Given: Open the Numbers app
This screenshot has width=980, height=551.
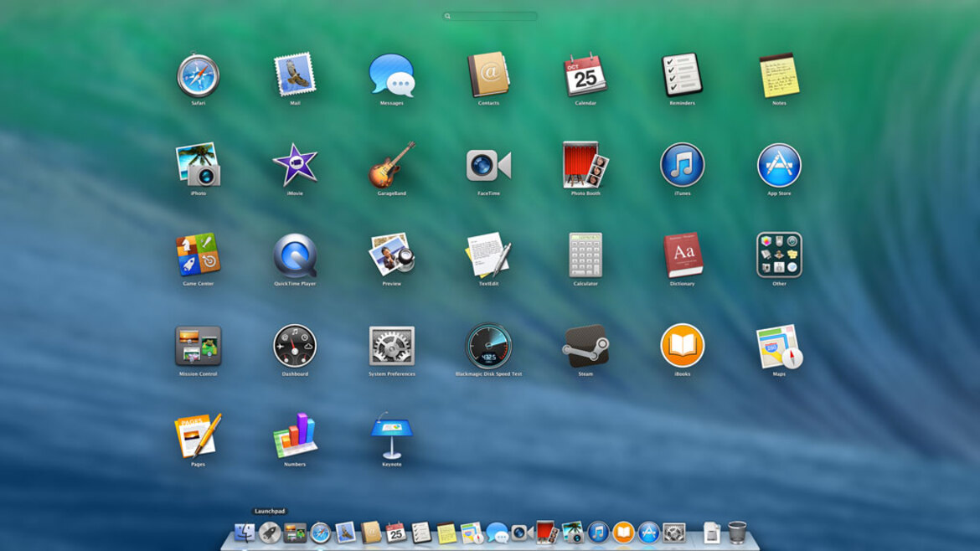Looking at the screenshot, I should point(295,435).
